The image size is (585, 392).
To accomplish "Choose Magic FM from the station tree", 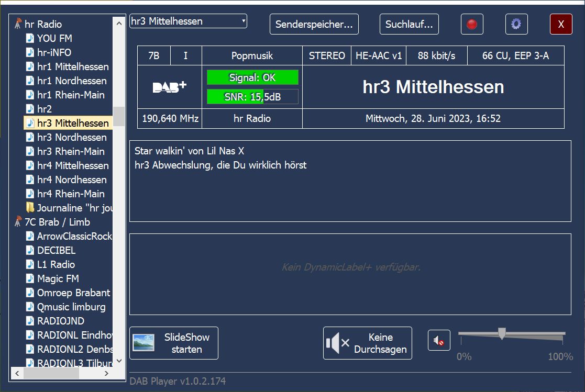I will click(x=58, y=278).
